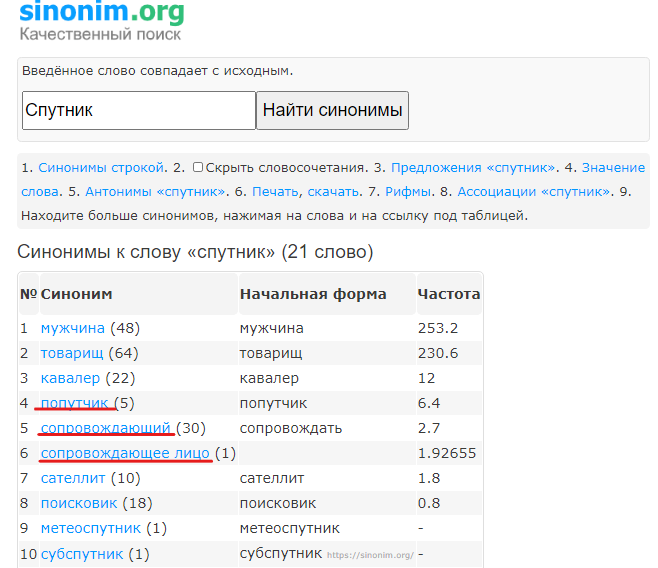Open the synonym link товарищ
This screenshot has width=658, height=568.
pos(72,353)
